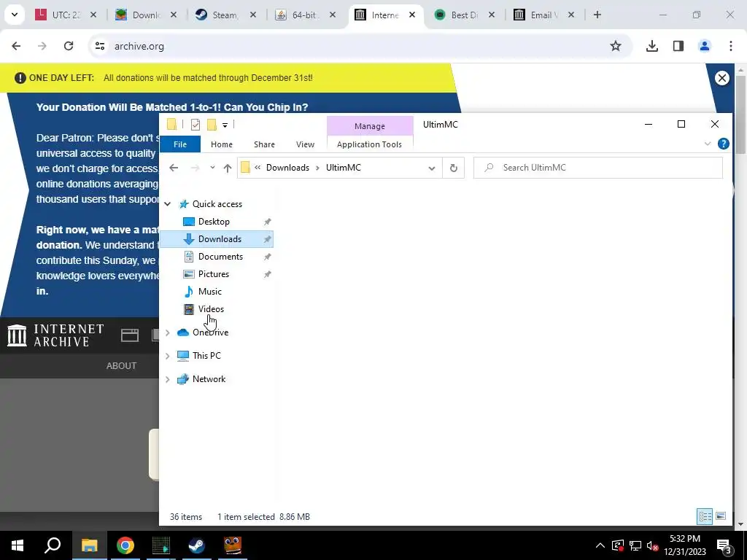
Task: Click Properties icon in quick access toolbar
Action: click(196, 125)
